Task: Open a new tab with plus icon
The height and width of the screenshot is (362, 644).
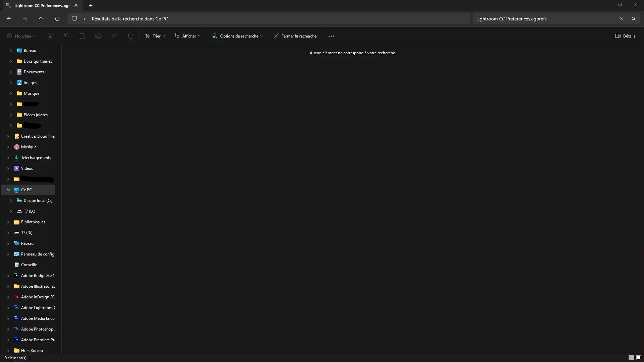Action: [x=91, y=5]
